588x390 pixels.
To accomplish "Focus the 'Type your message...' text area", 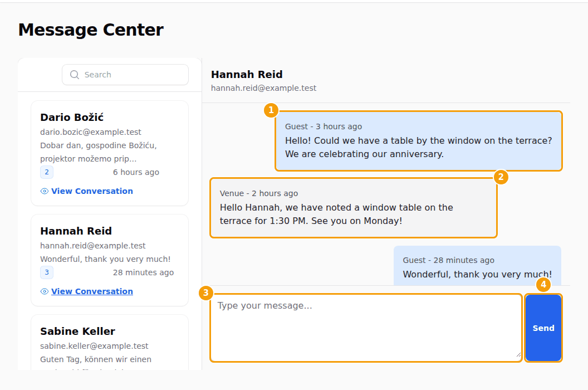I will pos(366,328).
